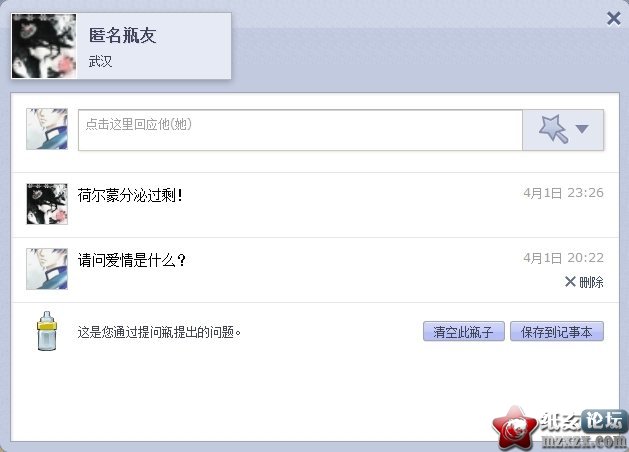Image resolution: width=629 pixels, height=452 pixels.
Task: Expand the dropdown arrow beside the star wand
Action: coord(582,129)
